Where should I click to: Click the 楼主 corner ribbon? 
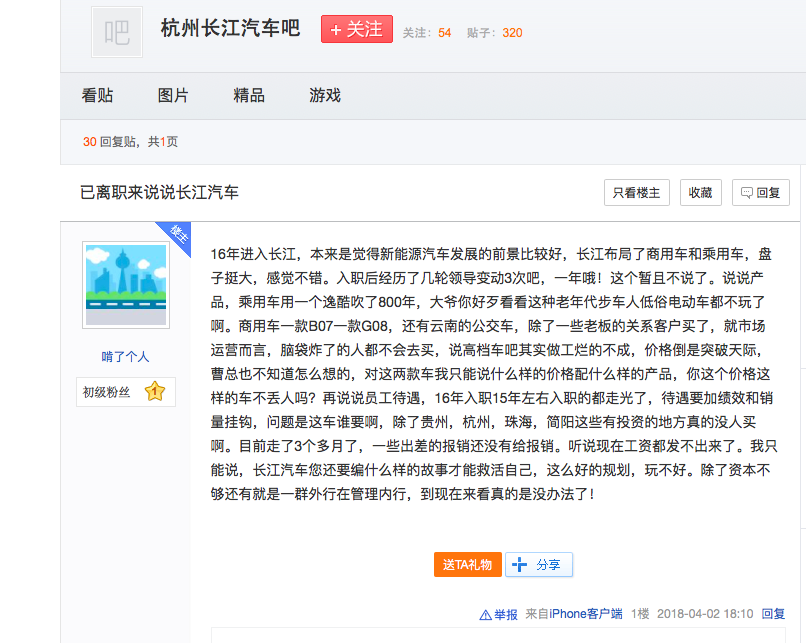tap(177, 235)
